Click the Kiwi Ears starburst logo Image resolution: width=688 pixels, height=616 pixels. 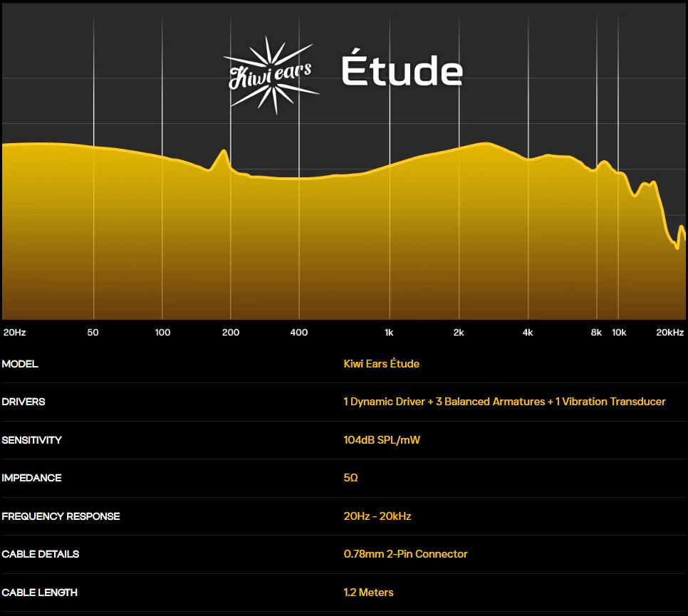click(x=271, y=72)
